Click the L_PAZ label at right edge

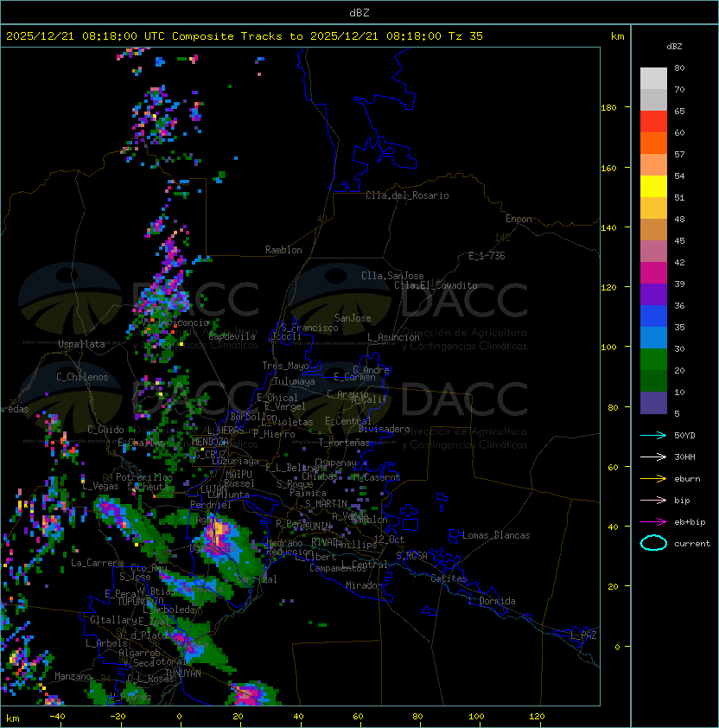pyautogui.click(x=583, y=635)
